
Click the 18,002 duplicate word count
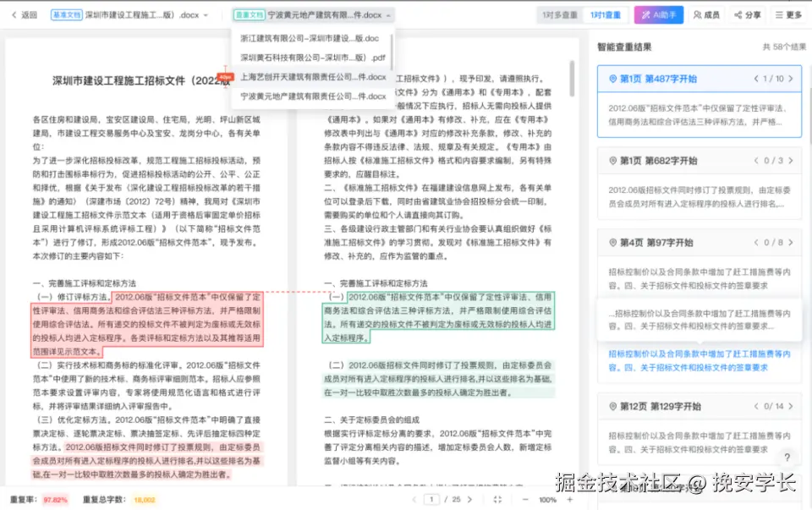pyautogui.click(x=145, y=500)
